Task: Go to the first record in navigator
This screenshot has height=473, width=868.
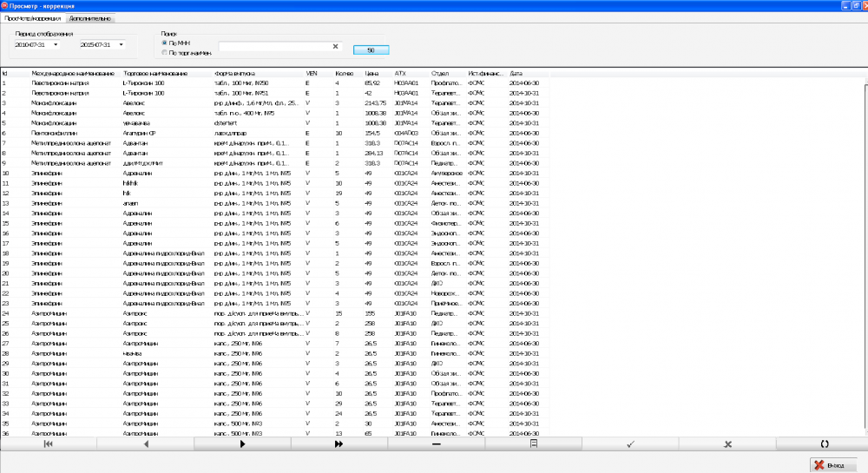Action: 48,443
